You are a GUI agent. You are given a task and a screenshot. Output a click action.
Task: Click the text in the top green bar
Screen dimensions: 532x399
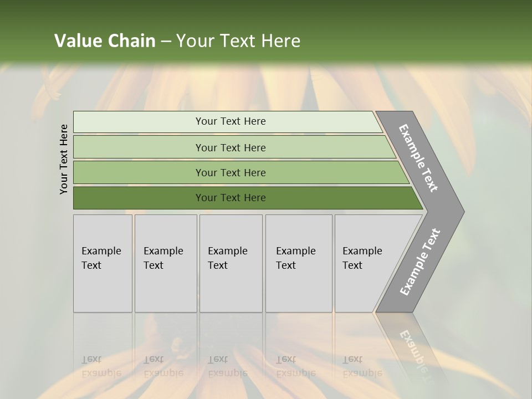point(231,121)
